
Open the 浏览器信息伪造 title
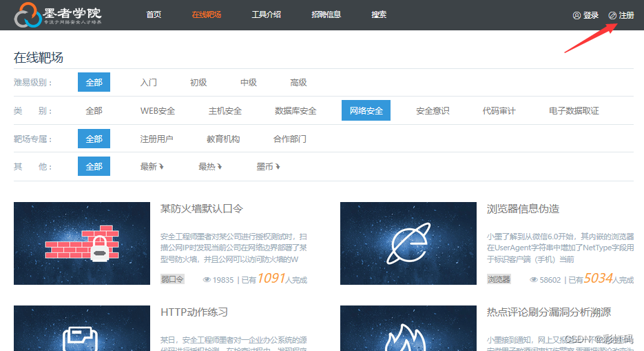click(x=523, y=209)
